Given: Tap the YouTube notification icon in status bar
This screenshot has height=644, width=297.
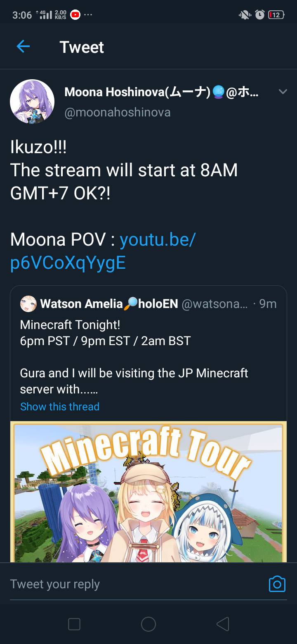Looking at the screenshot, I should coord(75,15).
